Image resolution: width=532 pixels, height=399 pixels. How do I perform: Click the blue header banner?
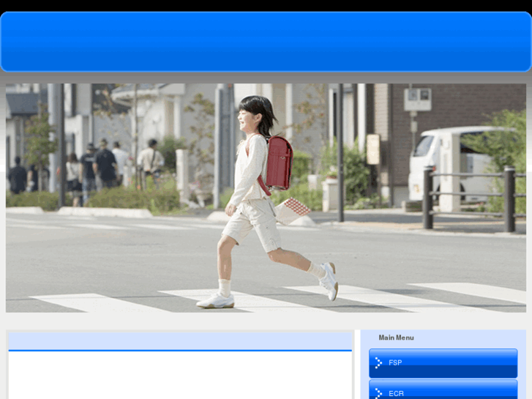[x=266, y=41]
